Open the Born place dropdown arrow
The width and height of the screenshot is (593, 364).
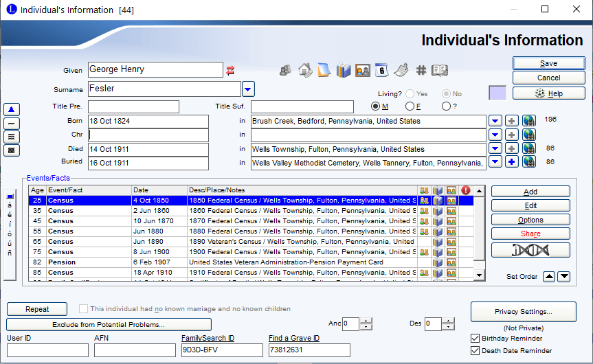[x=495, y=121]
